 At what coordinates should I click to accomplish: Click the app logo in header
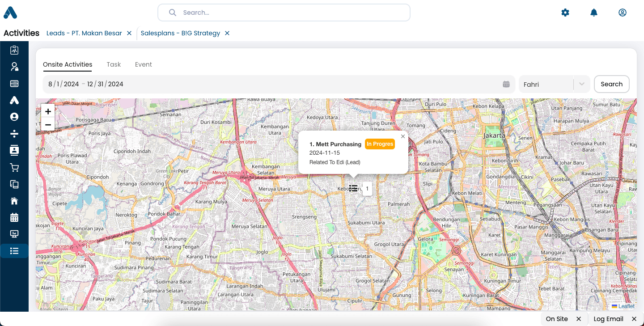click(x=10, y=13)
